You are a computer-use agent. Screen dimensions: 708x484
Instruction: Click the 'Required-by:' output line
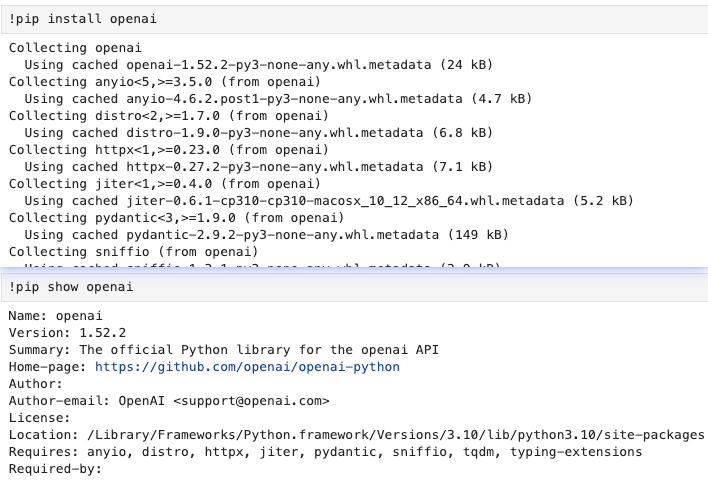point(55,469)
